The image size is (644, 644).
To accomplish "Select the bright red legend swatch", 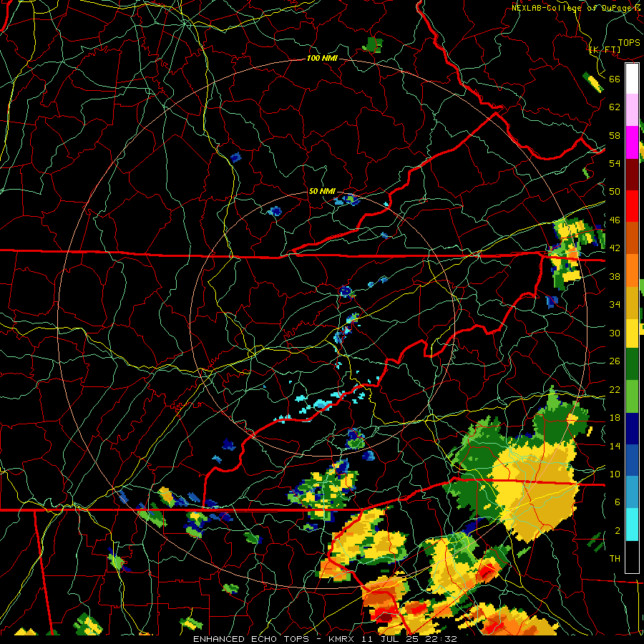I will point(632,206).
